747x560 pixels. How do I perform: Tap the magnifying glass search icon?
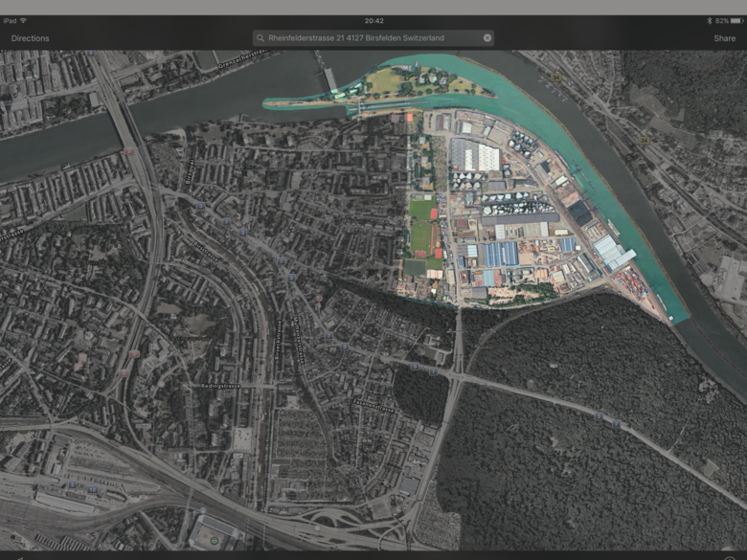click(260, 38)
